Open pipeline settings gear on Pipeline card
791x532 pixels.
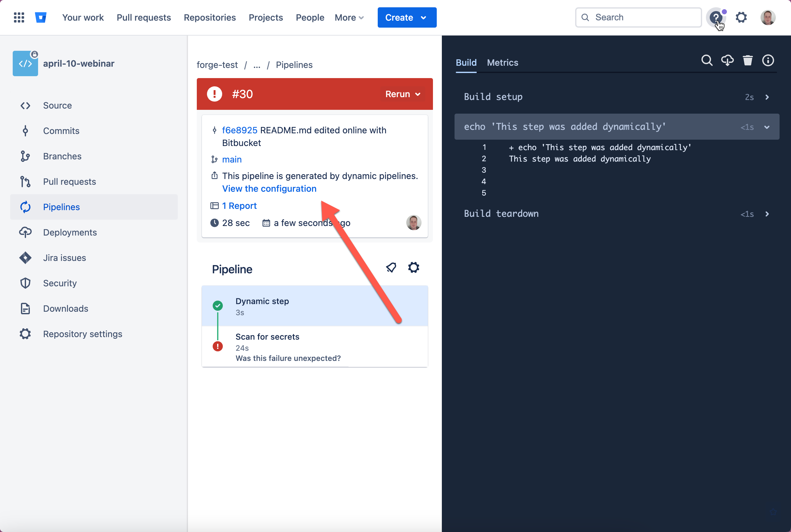tap(414, 267)
